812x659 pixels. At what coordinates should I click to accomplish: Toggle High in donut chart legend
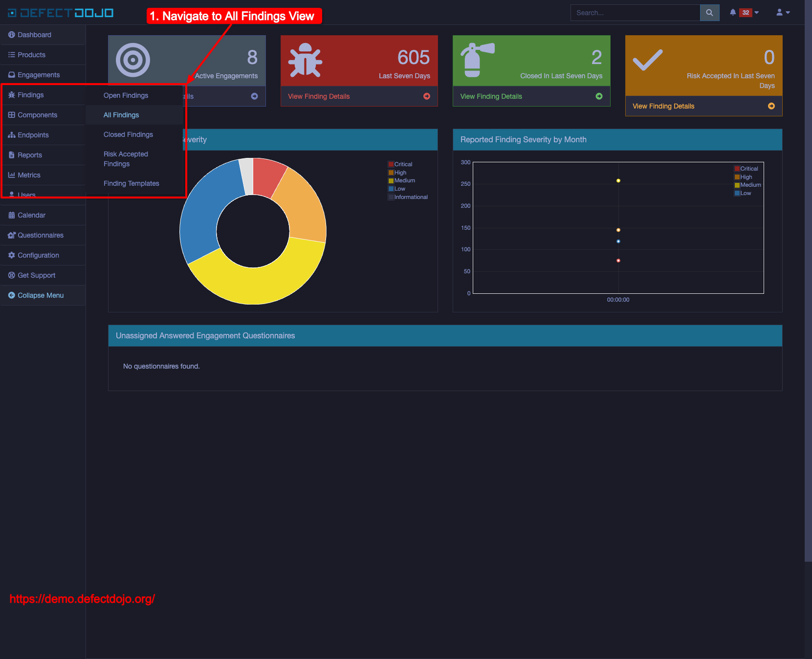[x=397, y=173]
